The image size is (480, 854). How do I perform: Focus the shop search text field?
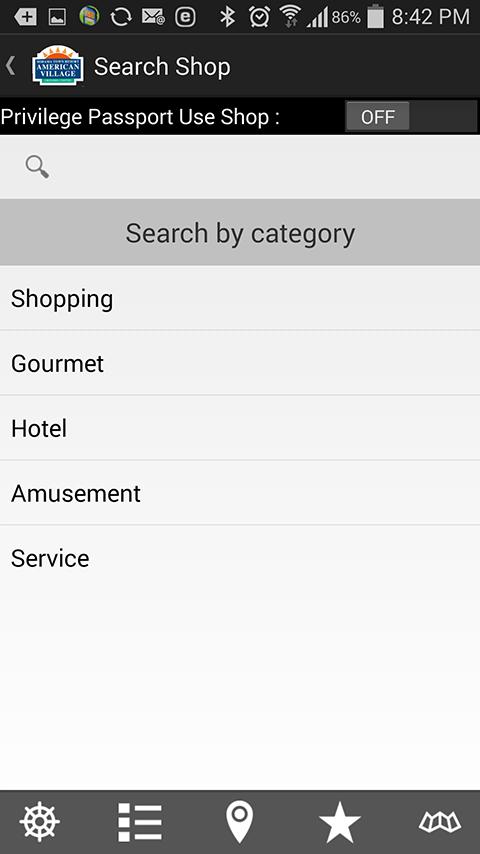click(240, 167)
